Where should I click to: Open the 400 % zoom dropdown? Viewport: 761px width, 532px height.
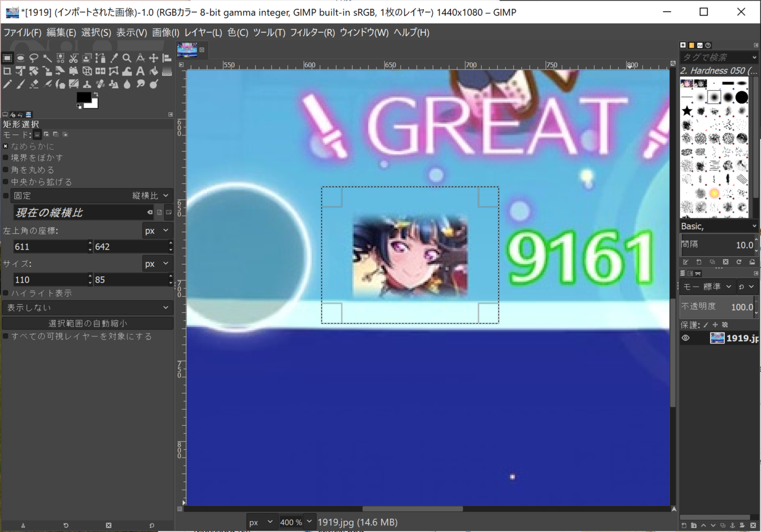[309, 522]
